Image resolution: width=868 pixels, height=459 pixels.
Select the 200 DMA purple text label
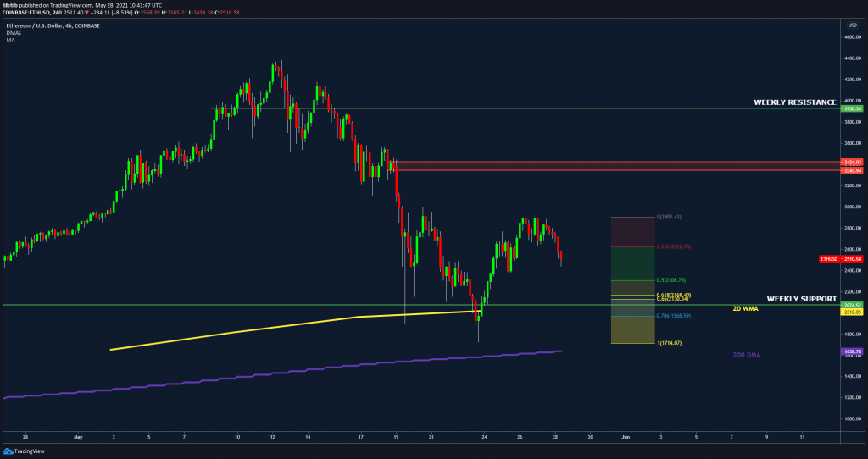(747, 354)
